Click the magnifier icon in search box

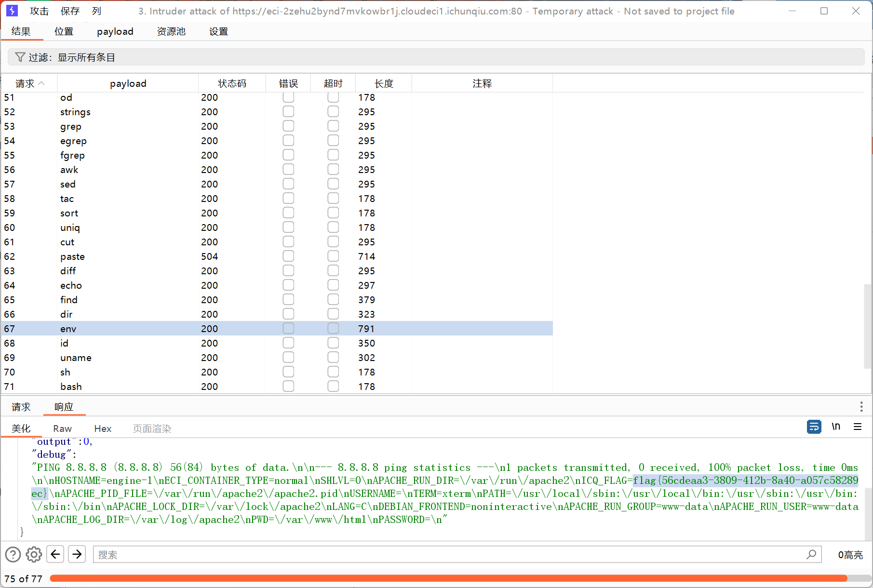click(x=811, y=554)
